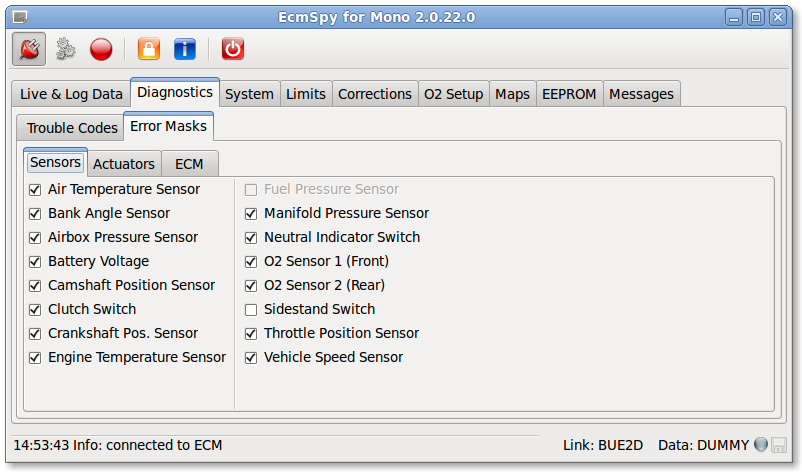Click the red plug connect icon
The width and height of the screenshot is (802, 472).
29,50
